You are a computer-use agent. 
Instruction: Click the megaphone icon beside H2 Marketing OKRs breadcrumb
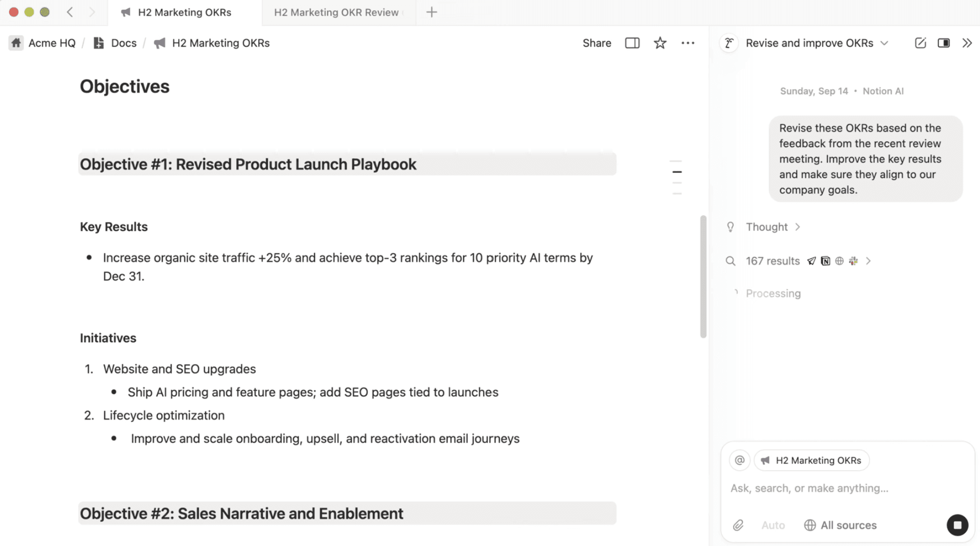pyautogui.click(x=159, y=43)
